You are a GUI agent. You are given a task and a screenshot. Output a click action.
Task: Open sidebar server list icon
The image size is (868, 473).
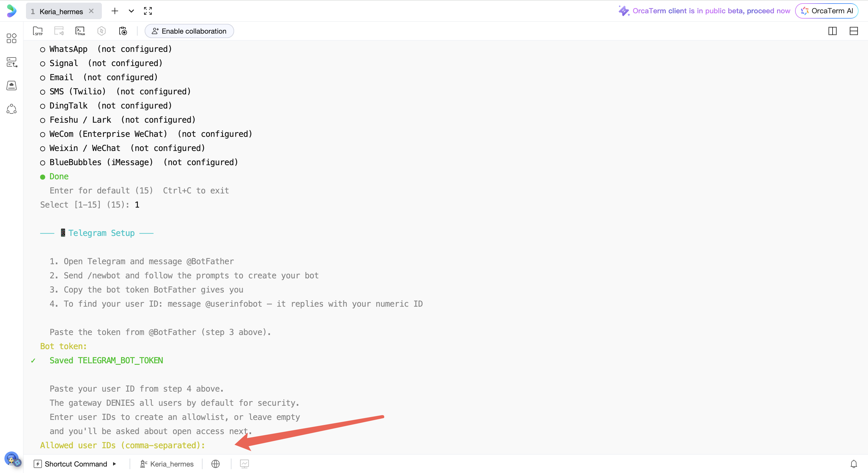click(x=12, y=62)
